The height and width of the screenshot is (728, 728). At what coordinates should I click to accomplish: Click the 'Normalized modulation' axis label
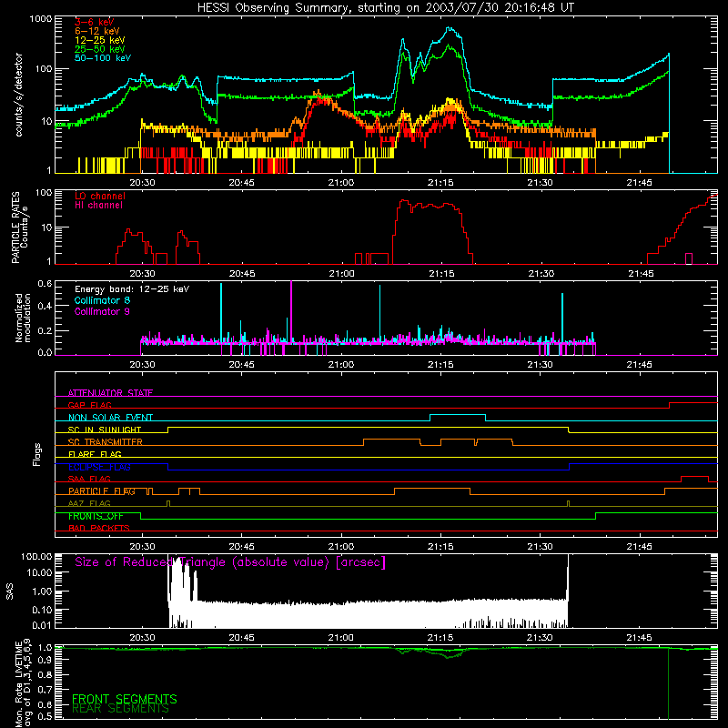[x=23, y=318]
